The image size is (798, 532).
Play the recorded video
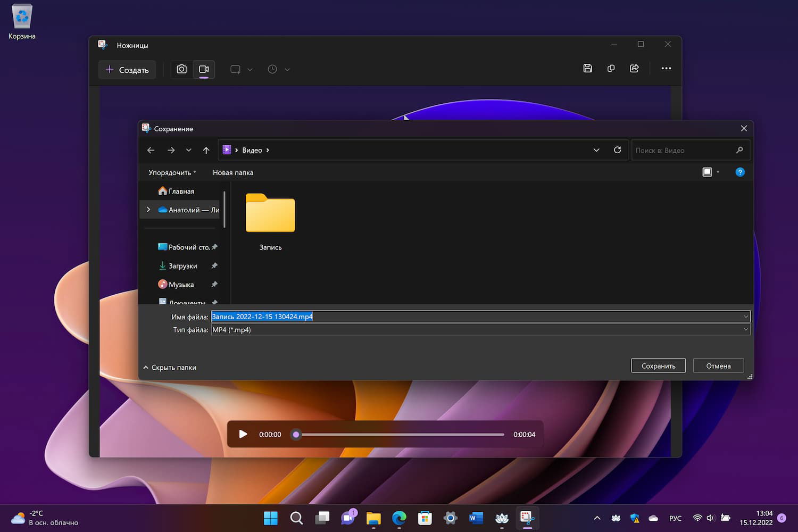tap(243, 434)
